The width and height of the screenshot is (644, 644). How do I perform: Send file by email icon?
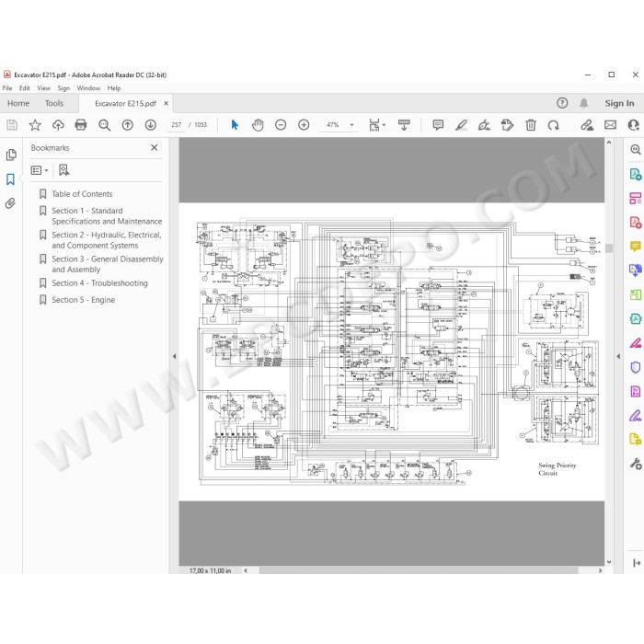(x=610, y=125)
